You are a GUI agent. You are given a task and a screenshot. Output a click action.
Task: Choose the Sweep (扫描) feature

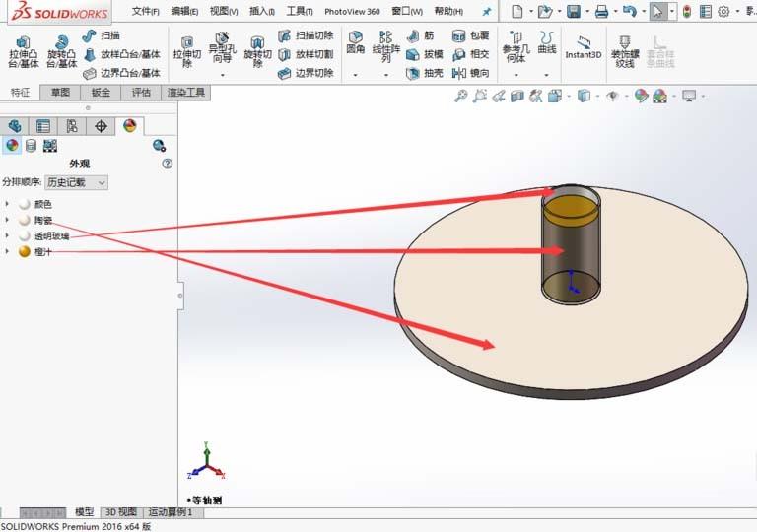102,35
